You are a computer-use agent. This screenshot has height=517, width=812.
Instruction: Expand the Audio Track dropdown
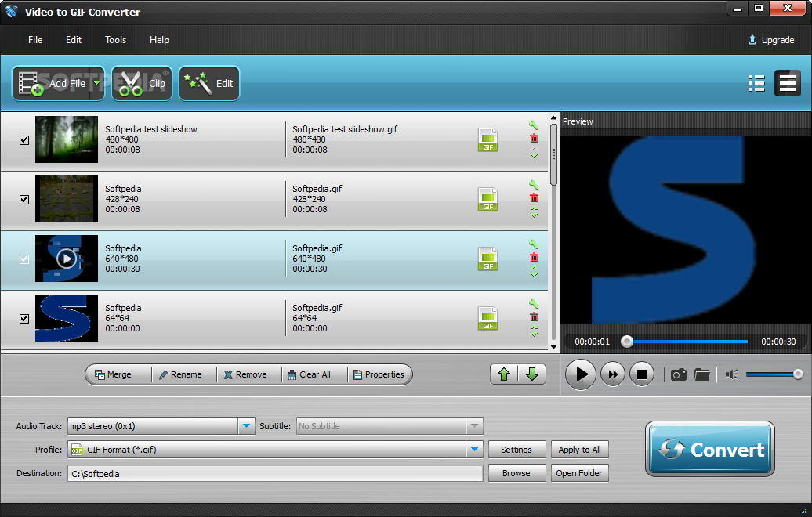(x=246, y=426)
